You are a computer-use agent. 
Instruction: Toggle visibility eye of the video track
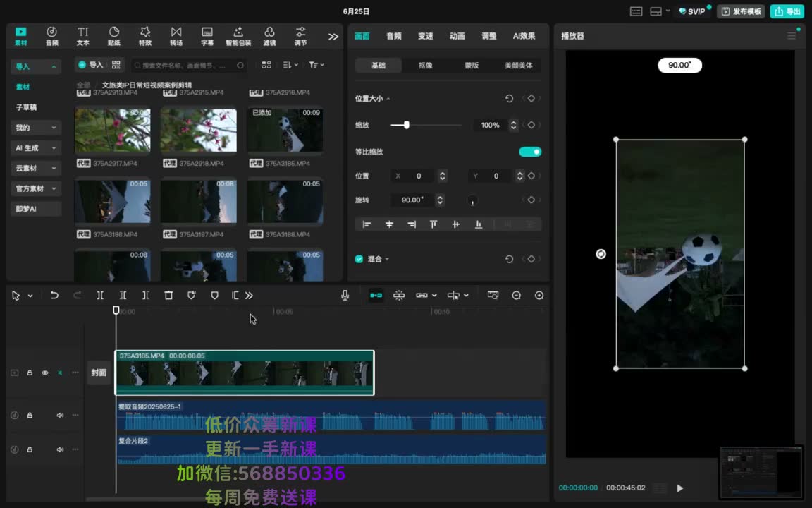pos(45,373)
